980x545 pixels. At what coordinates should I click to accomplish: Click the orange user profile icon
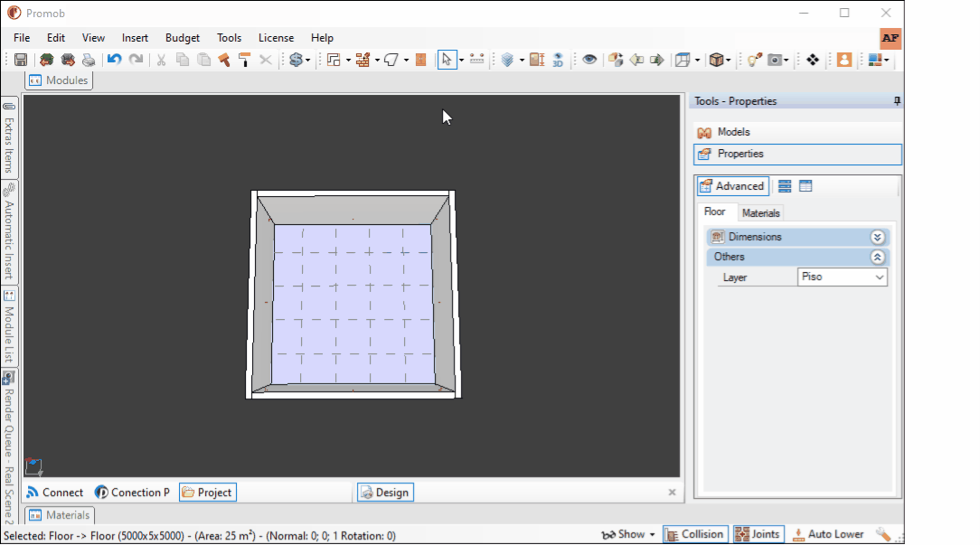click(x=844, y=60)
